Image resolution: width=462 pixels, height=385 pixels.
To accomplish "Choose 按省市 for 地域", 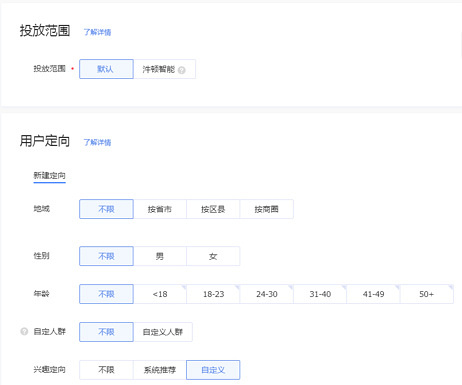I will [160, 209].
